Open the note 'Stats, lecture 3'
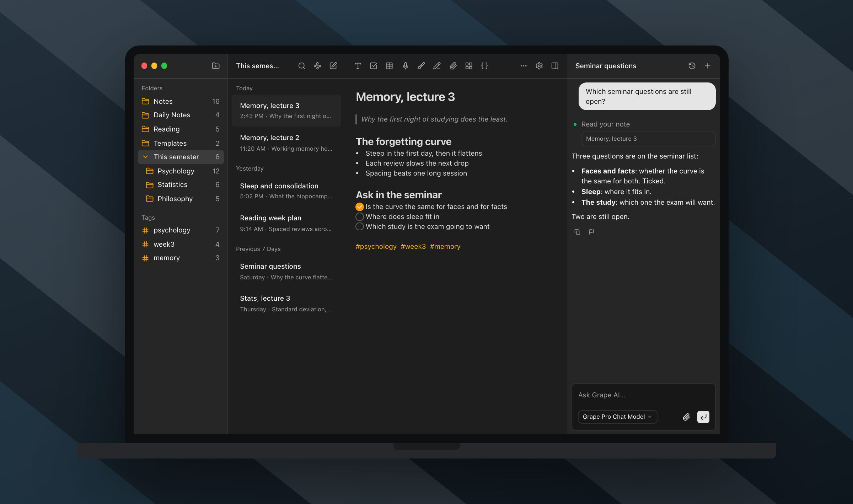 [286, 304]
